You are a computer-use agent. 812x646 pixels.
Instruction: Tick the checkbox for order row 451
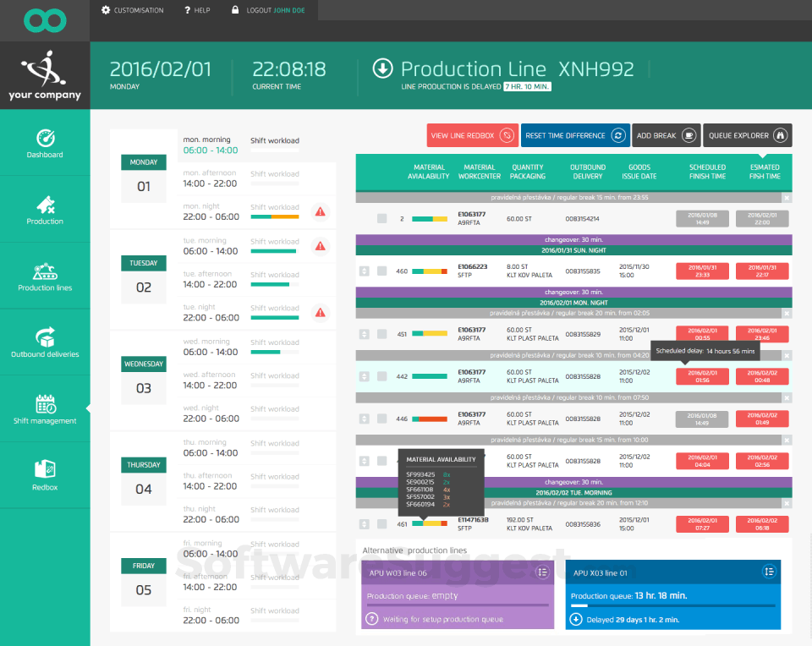tap(382, 334)
